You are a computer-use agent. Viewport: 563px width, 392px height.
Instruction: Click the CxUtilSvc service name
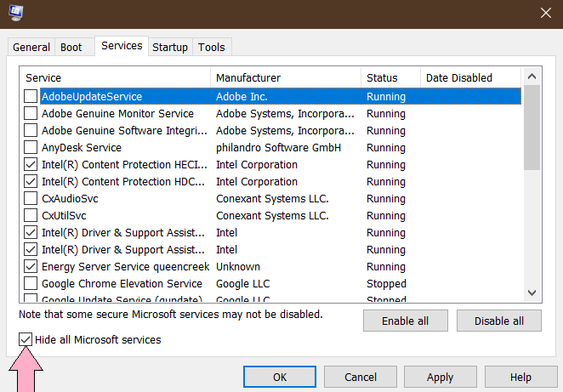coord(64,216)
